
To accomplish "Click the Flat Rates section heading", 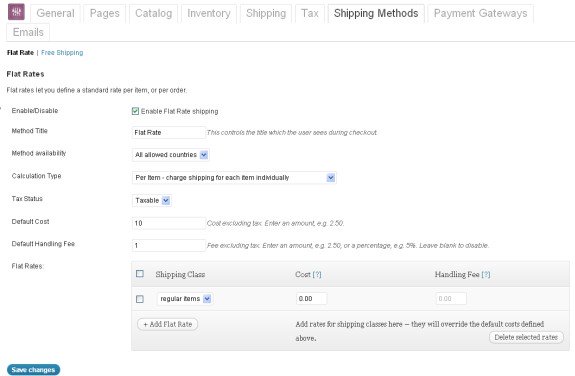I will pos(25,74).
